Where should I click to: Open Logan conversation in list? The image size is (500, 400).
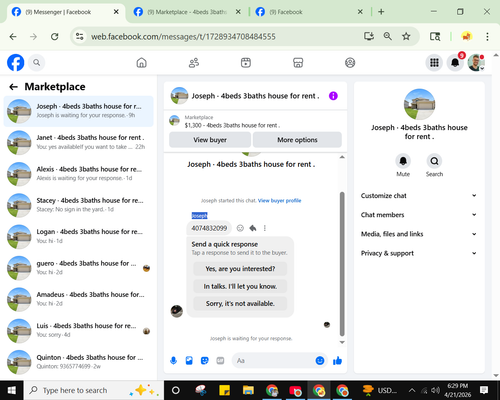tap(78, 236)
